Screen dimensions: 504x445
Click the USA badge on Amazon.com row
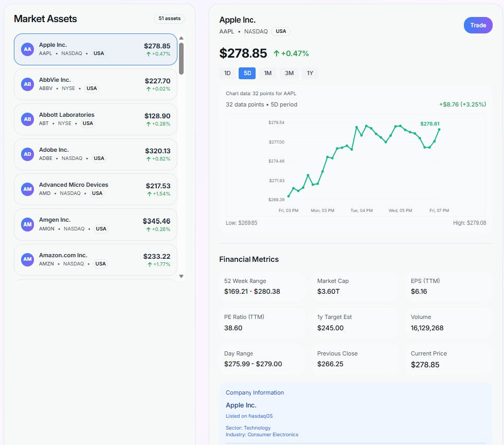click(100, 263)
